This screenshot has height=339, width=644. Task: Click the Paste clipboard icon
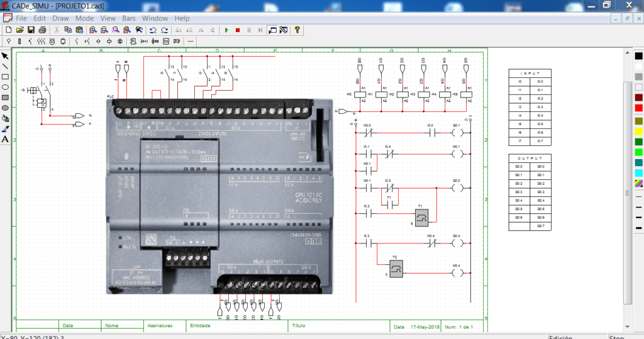click(79, 30)
